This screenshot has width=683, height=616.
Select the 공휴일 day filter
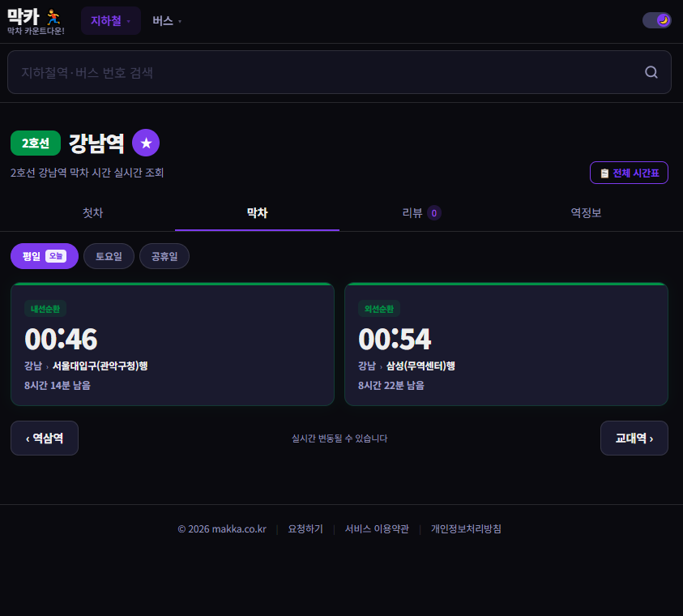pos(164,256)
